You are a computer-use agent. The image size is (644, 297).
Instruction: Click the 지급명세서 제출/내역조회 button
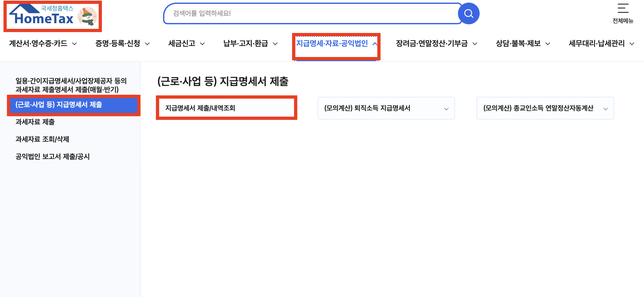tap(226, 108)
